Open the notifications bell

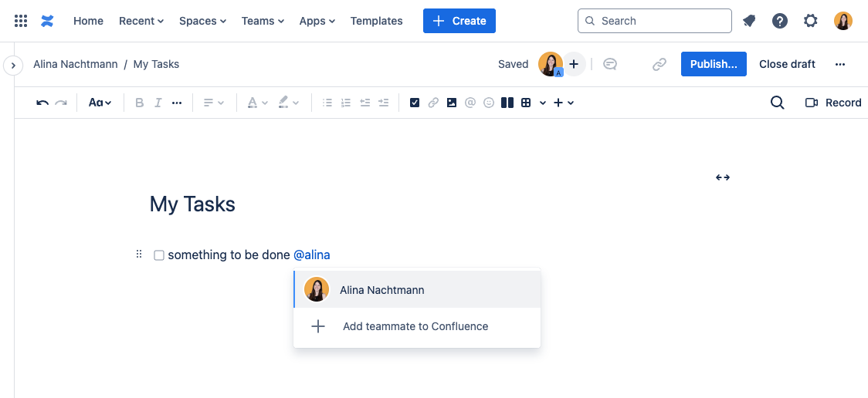[749, 21]
